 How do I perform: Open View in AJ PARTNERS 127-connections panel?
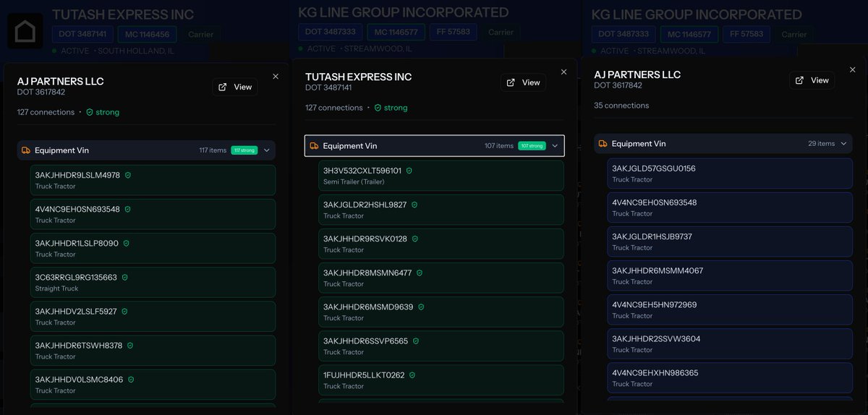pyautogui.click(x=235, y=87)
